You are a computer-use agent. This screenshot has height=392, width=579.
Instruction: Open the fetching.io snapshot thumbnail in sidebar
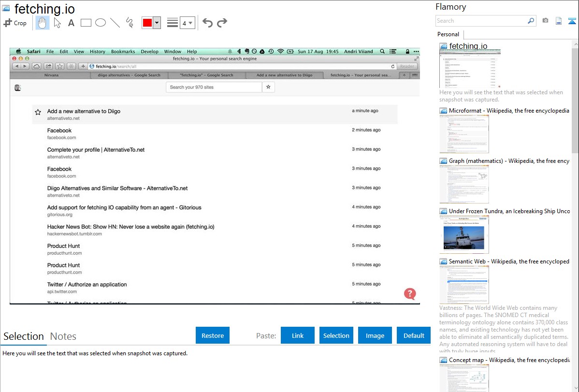[470, 69]
